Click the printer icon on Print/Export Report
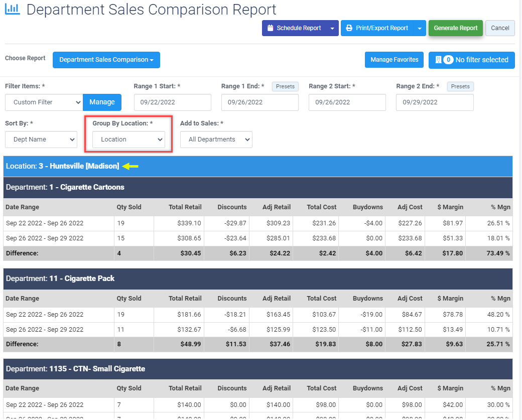The height and width of the screenshot is (420, 522). 349,28
